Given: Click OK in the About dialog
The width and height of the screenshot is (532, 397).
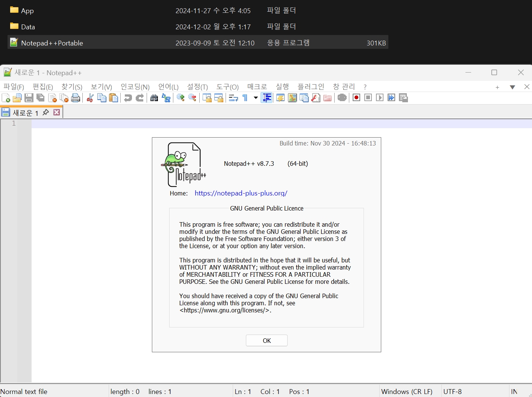Looking at the screenshot, I should coord(267,341).
